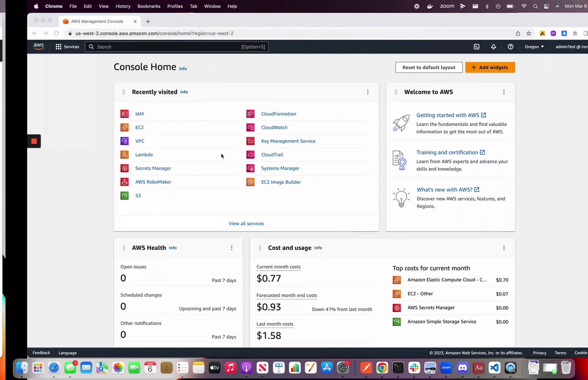Bookmark this page with the star icon
This screenshot has width=588, height=380.
click(529, 34)
